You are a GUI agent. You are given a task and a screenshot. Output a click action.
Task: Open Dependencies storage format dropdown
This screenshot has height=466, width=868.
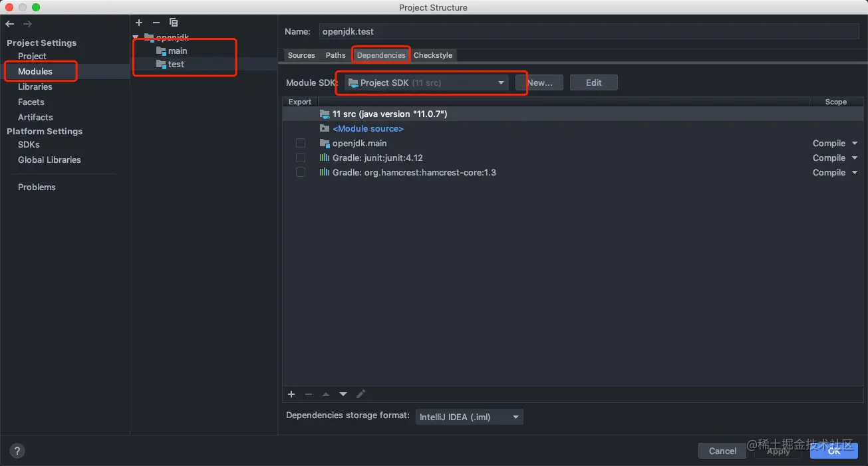tap(470, 417)
